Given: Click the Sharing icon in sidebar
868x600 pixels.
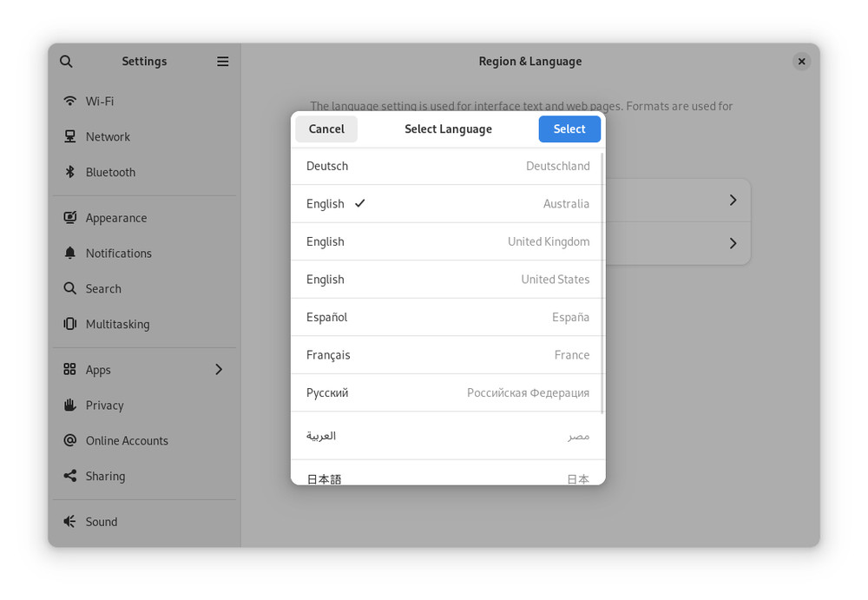Looking at the screenshot, I should pos(70,476).
